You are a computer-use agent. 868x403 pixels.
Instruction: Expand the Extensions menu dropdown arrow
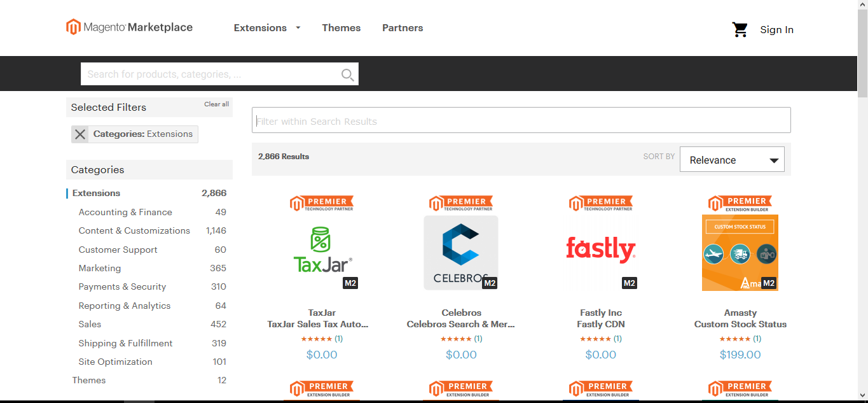click(x=298, y=28)
